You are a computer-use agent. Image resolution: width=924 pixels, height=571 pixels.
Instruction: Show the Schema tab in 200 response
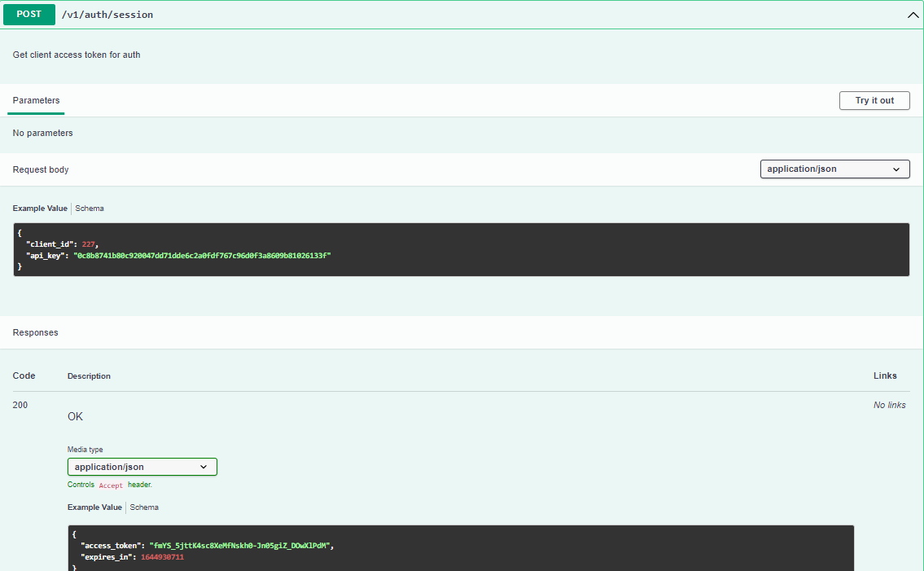[144, 507]
